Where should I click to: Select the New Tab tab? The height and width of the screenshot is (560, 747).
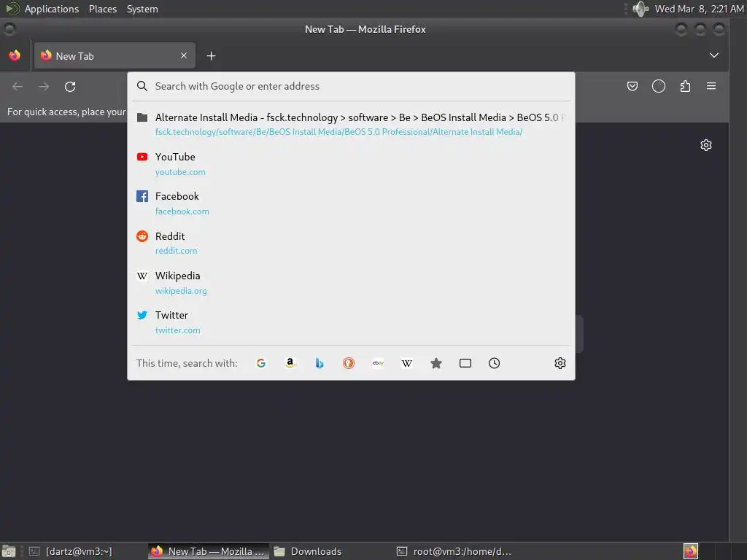(115, 55)
